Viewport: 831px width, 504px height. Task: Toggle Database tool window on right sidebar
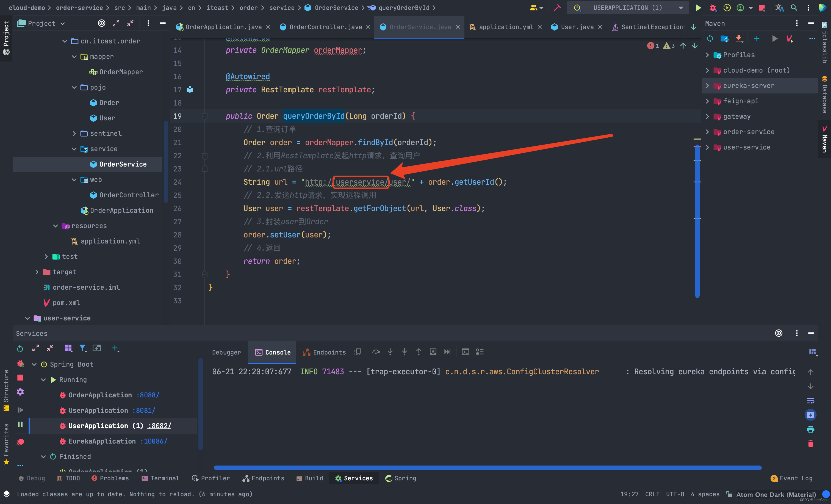coord(824,95)
